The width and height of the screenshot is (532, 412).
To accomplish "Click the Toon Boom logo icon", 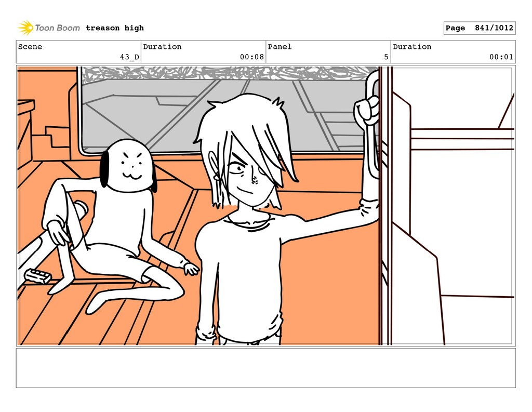I will [x=25, y=28].
